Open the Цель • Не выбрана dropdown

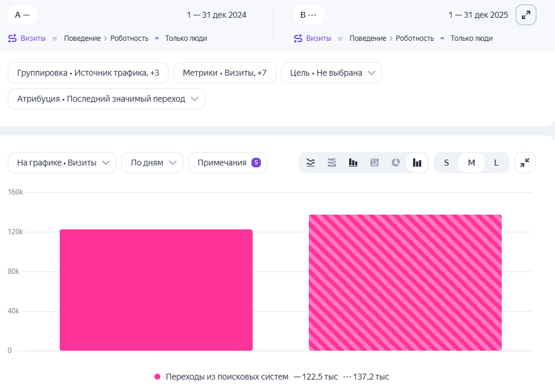pos(332,73)
